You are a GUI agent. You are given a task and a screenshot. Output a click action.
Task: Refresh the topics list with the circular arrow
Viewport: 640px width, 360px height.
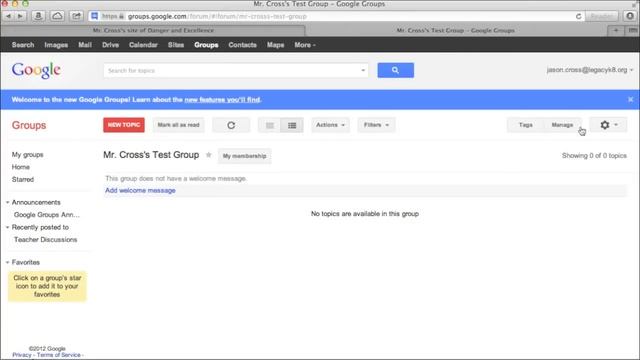(231, 125)
